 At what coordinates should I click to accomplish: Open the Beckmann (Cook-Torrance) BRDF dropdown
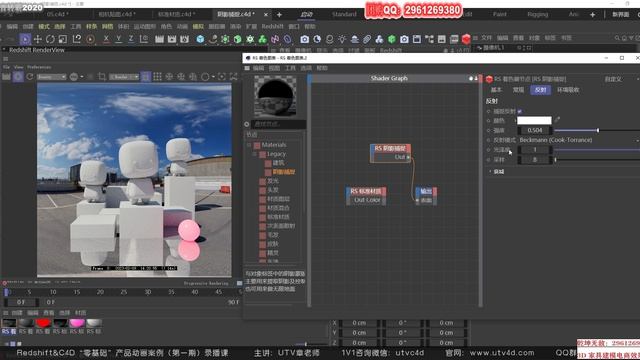coord(578,140)
